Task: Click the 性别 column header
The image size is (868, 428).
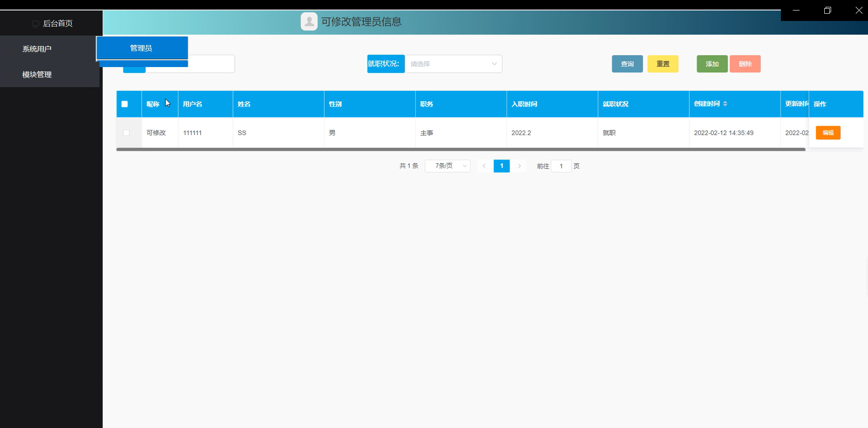Action: coord(369,104)
